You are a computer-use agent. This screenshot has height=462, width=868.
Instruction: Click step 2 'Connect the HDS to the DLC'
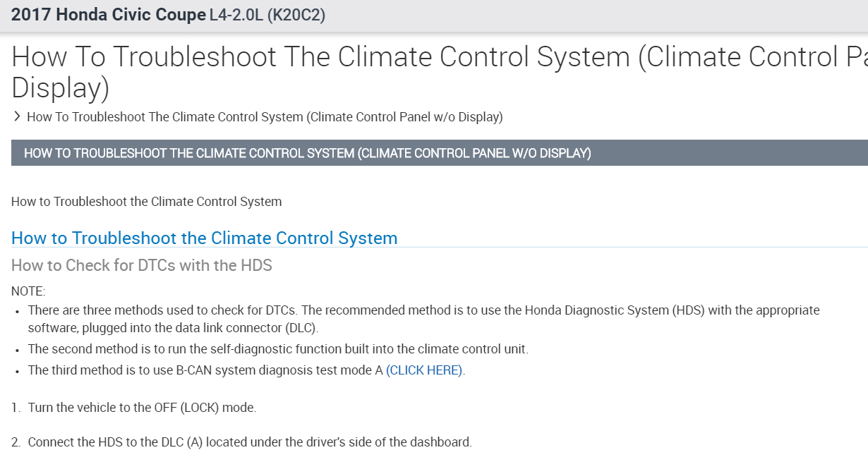click(249, 443)
